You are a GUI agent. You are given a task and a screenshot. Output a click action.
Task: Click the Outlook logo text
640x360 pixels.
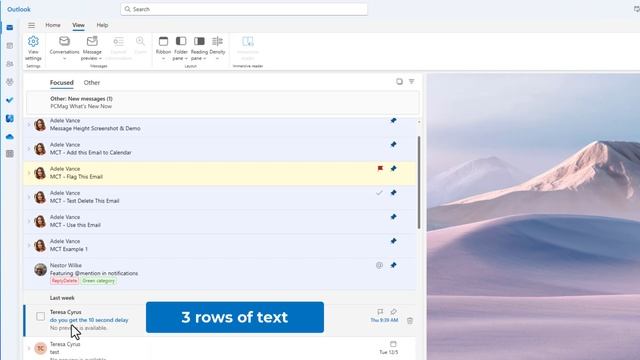[19, 9]
